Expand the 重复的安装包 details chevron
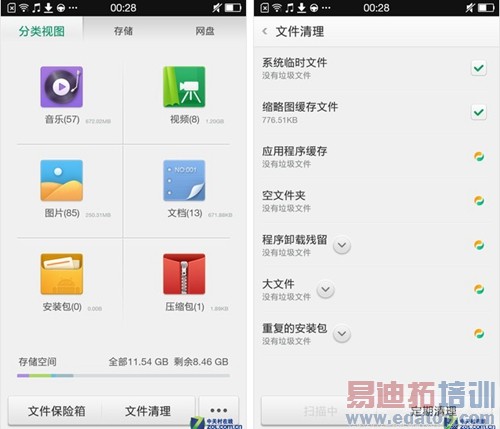The image size is (500, 429). [342, 334]
